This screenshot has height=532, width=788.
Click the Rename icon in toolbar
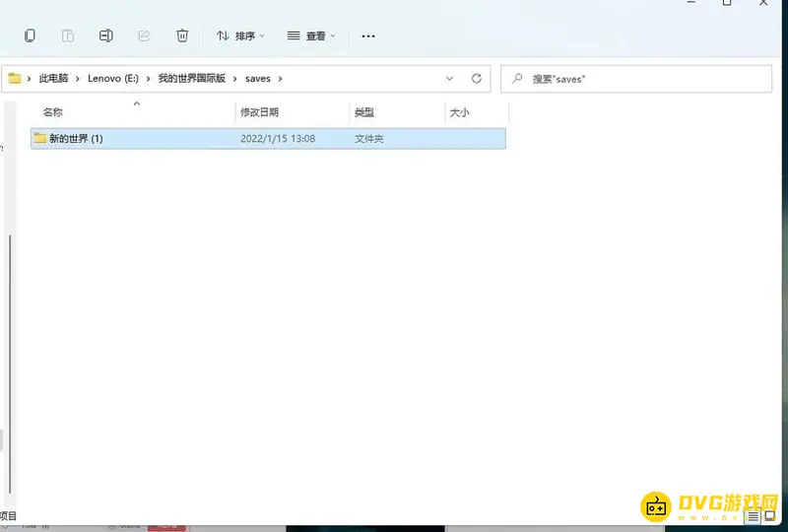pos(105,35)
